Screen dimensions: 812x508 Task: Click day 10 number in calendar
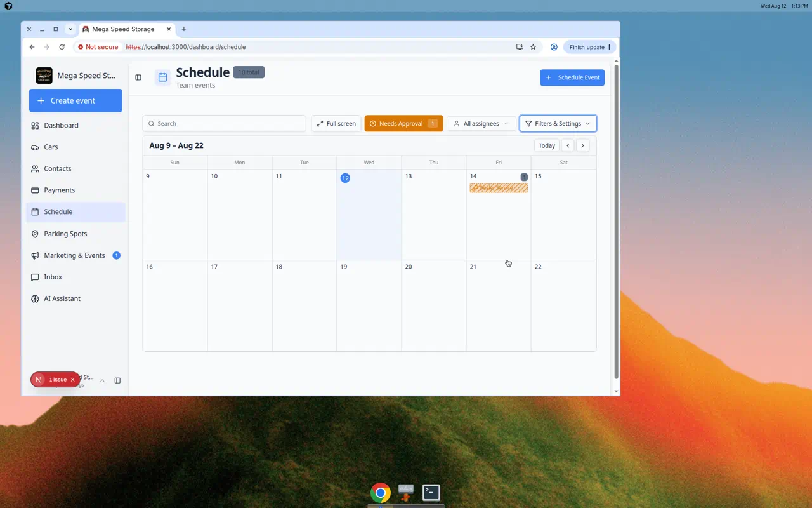pos(214,176)
